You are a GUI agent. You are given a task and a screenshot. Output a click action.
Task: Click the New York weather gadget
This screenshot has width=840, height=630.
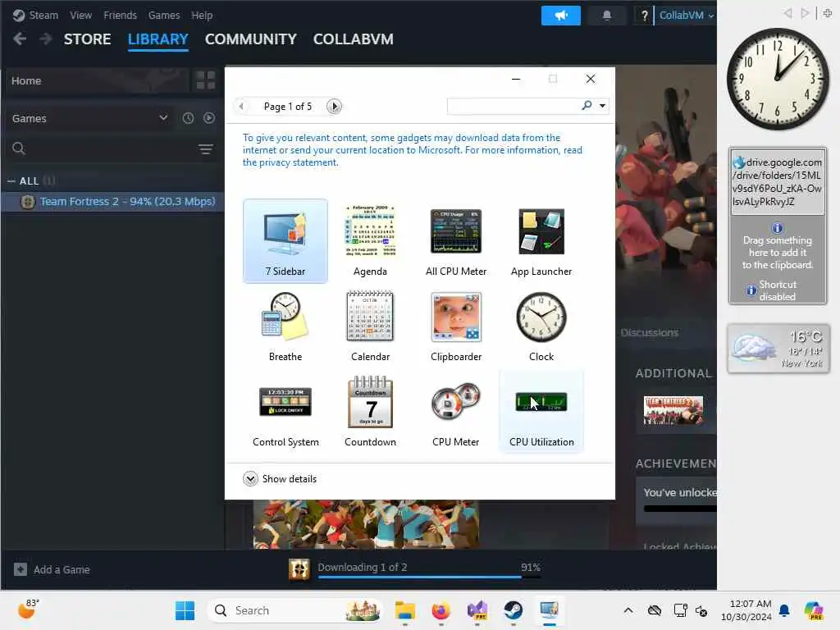(x=778, y=349)
